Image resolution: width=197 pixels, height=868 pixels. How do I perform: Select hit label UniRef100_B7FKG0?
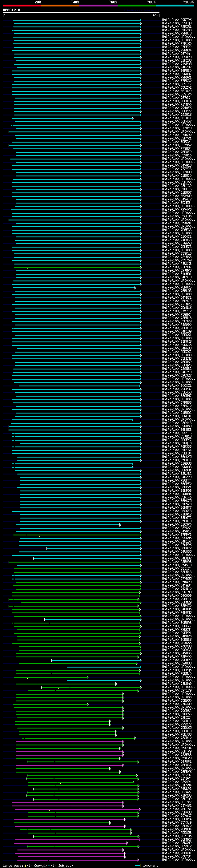point(177,81)
